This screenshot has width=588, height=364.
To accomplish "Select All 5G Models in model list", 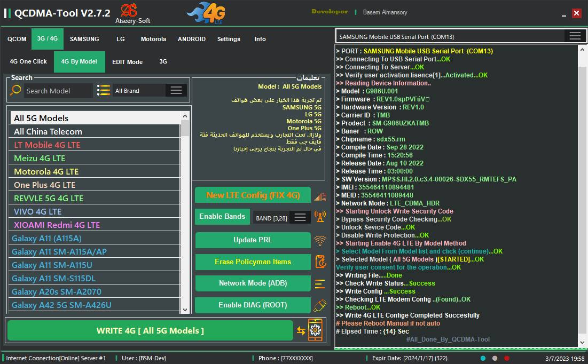I will point(95,118).
